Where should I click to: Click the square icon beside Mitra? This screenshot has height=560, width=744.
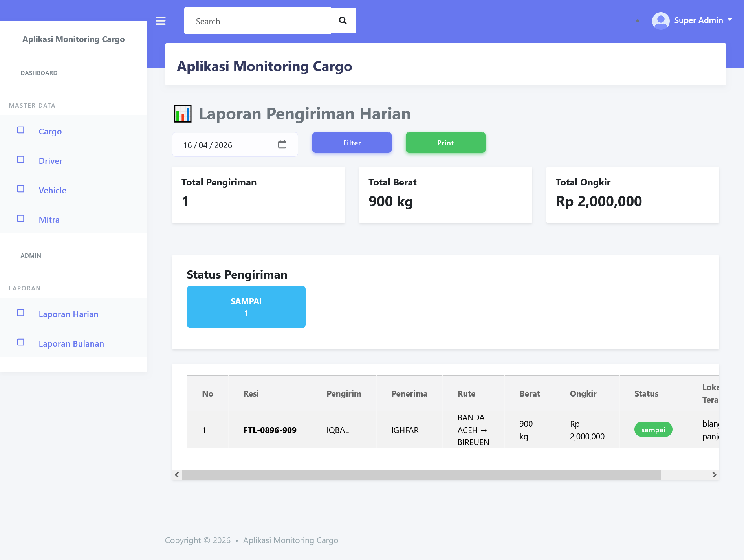pos(21,218)
